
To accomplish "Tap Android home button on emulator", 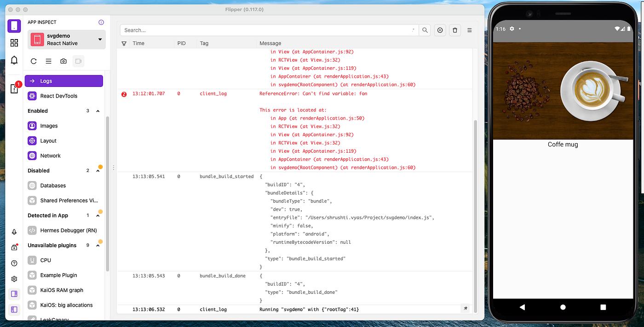I will pyautogui.click(x=563, y=307).
